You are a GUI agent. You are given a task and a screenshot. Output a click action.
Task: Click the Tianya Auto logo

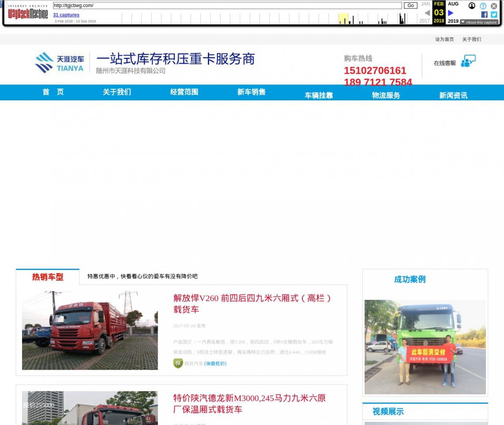59,63
